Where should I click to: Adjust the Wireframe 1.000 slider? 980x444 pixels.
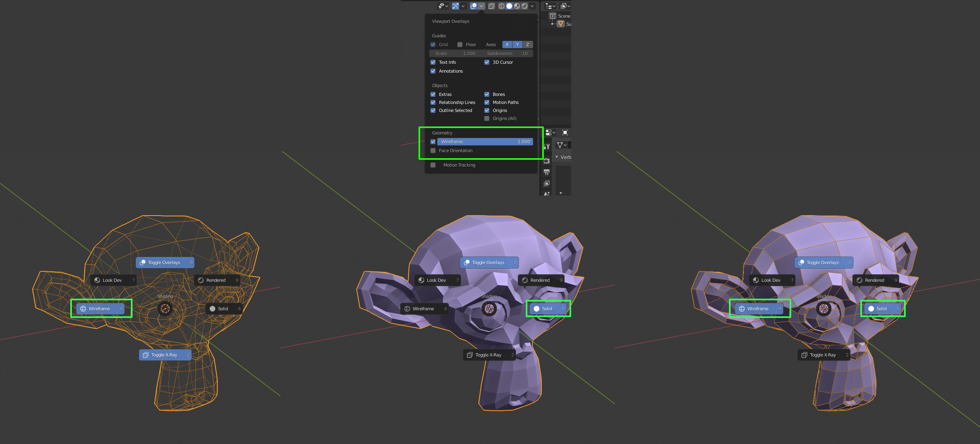[485, 142]
